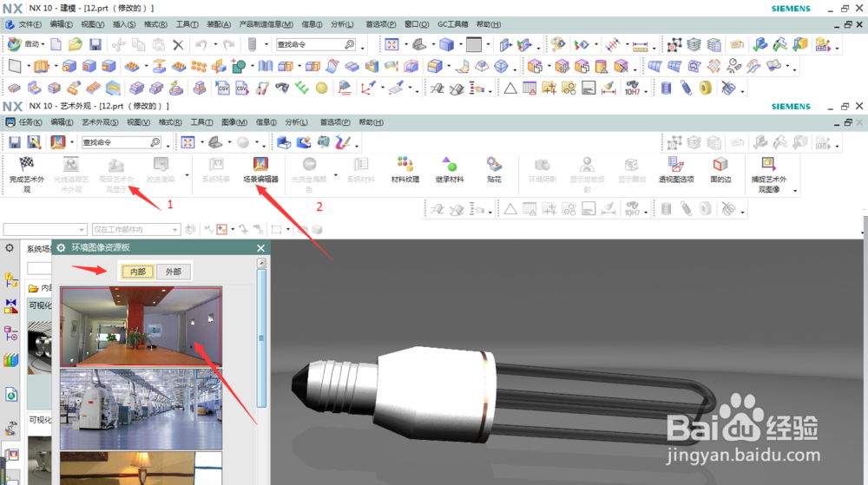Click 查找命令 search box in modeling window
This screenshot has width=868, height=485.
316,45
